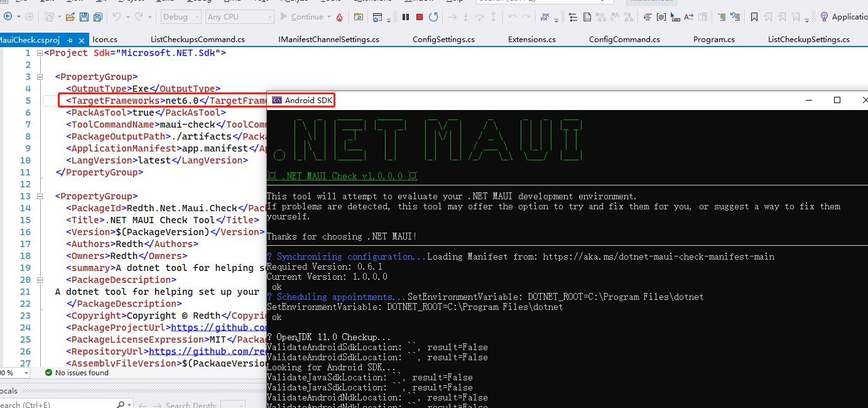Click the Navigate Backward dropdown arrow
The width and height of the screenshot is (868, 408).
[x=19, y=17]
